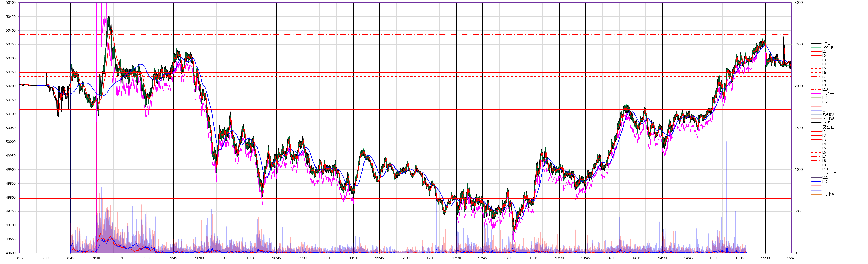Select the bottommost ↓ legend entry
The width and height of the screenshot is (868, 264).
click(x=824, y=190)
